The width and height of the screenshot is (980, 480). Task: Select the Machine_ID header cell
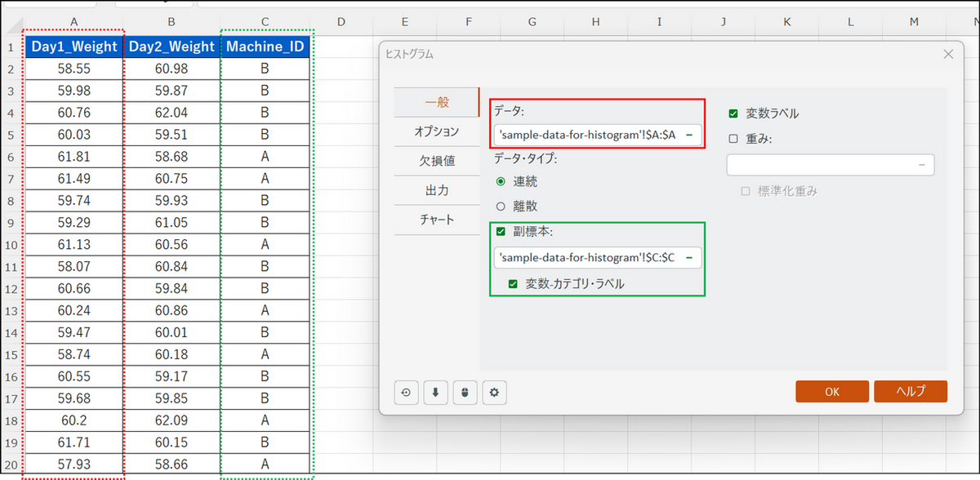coord(265,47)
